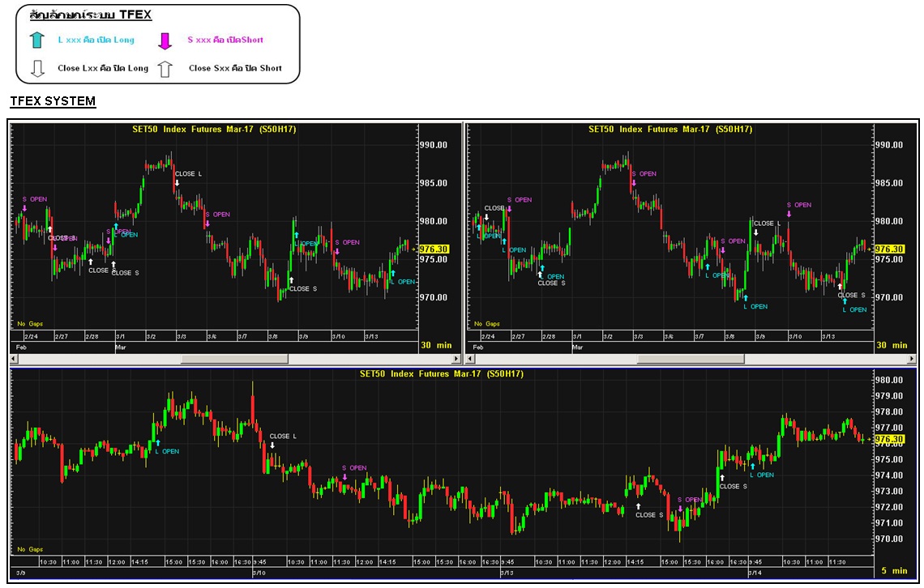Click the cyan Open Long arrow in legend

click(x=36, y=41)
